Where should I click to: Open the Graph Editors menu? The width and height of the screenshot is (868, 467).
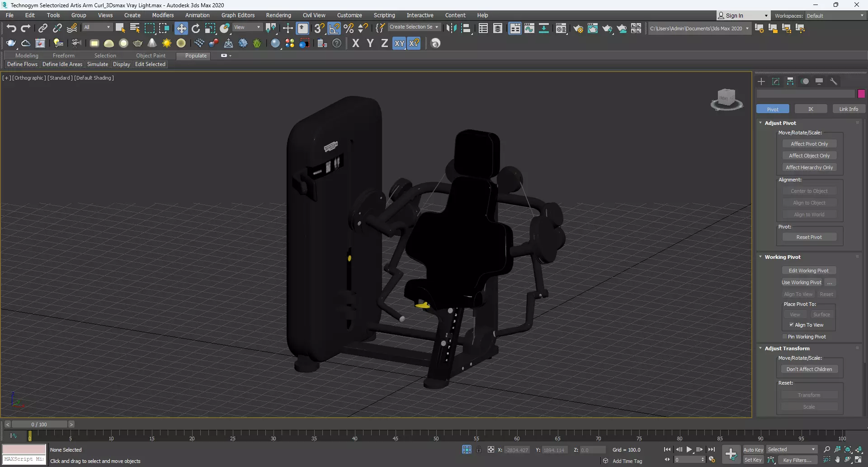[x=238, y=15]
